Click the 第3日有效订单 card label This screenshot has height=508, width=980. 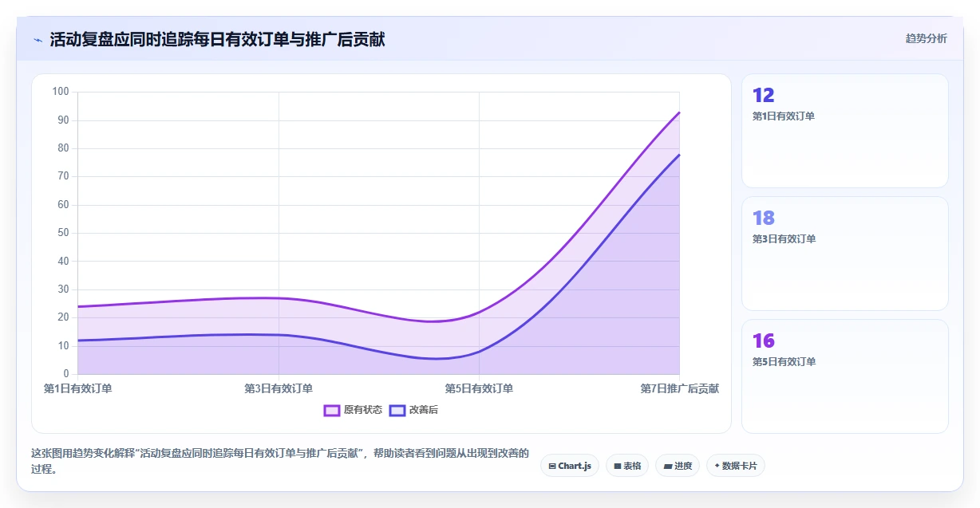pos(784,239)
